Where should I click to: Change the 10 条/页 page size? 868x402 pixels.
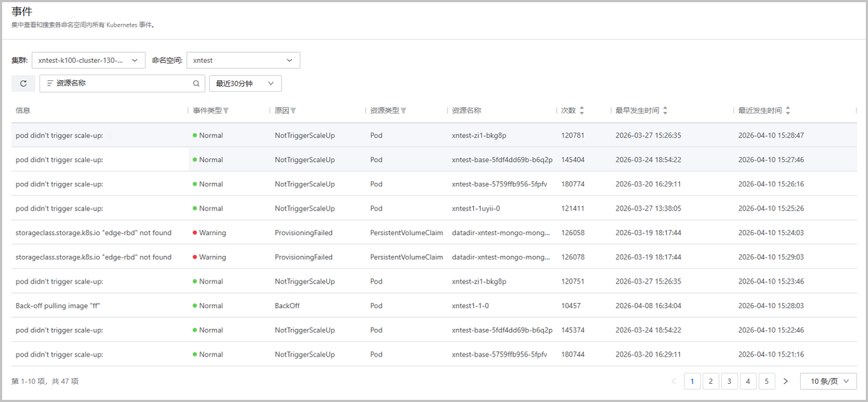[828, 381]
